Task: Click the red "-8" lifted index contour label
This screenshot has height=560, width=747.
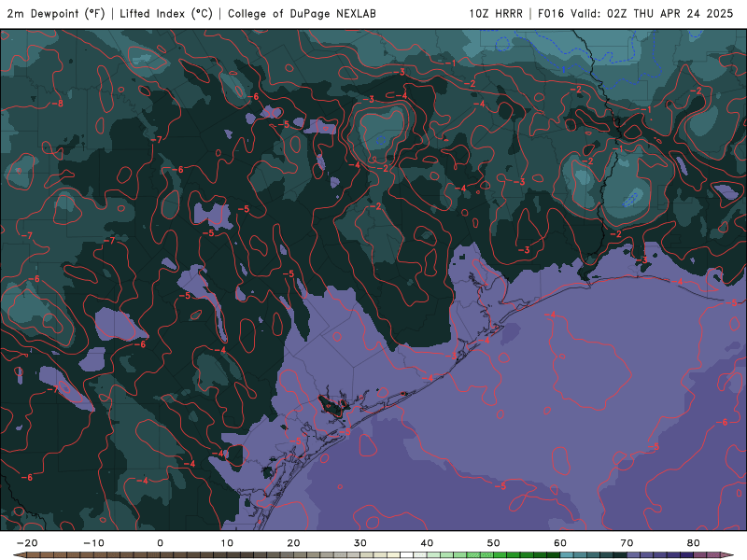Action: tap(57, 104)
